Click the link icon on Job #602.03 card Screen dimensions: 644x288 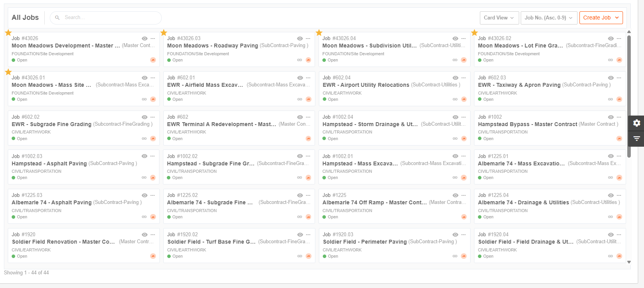(611, 99)
